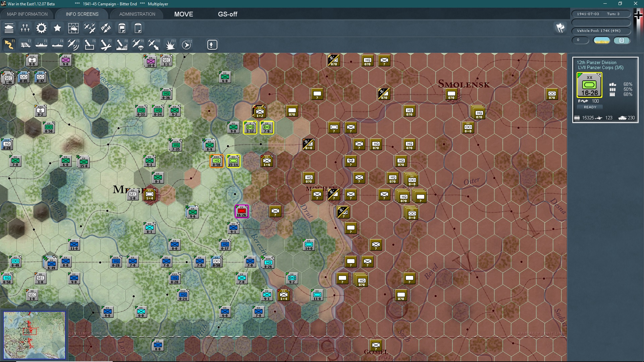Select Rail move mode F2

[25, 45]
